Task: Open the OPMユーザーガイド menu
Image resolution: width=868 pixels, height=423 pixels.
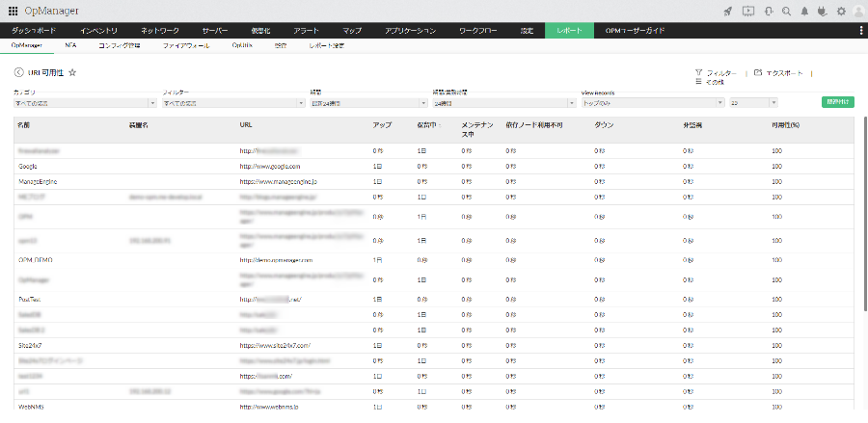Action: point(635,31)
